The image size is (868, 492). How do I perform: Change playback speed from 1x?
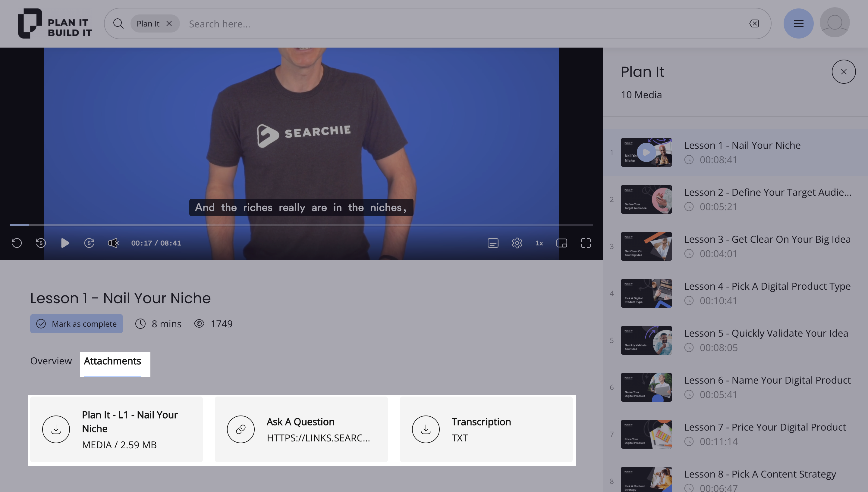pyautogui.click(x=539, y=243)
